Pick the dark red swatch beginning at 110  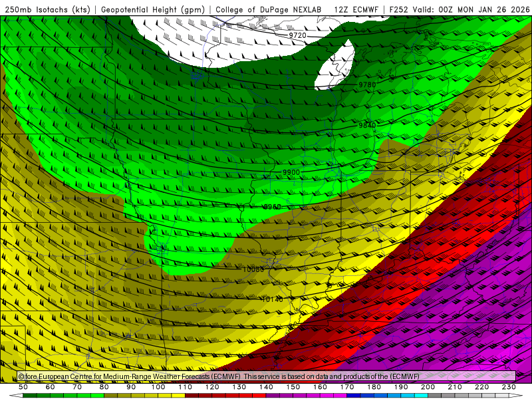192,396
